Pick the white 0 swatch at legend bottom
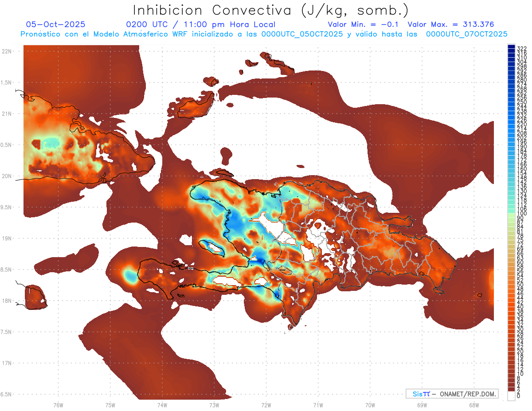The image size is (532, 411). pyautogui.click(x=511, y=396)
